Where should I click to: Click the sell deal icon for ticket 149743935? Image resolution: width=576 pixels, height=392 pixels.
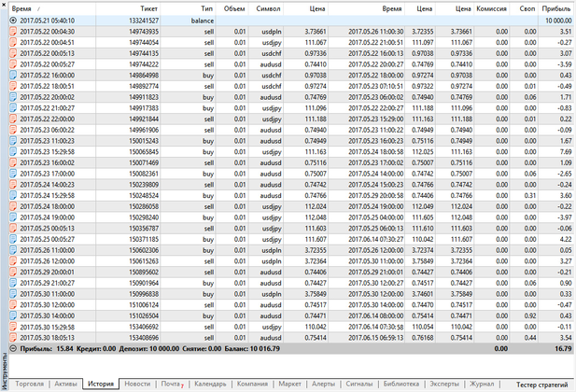click(x=13, y=31)
